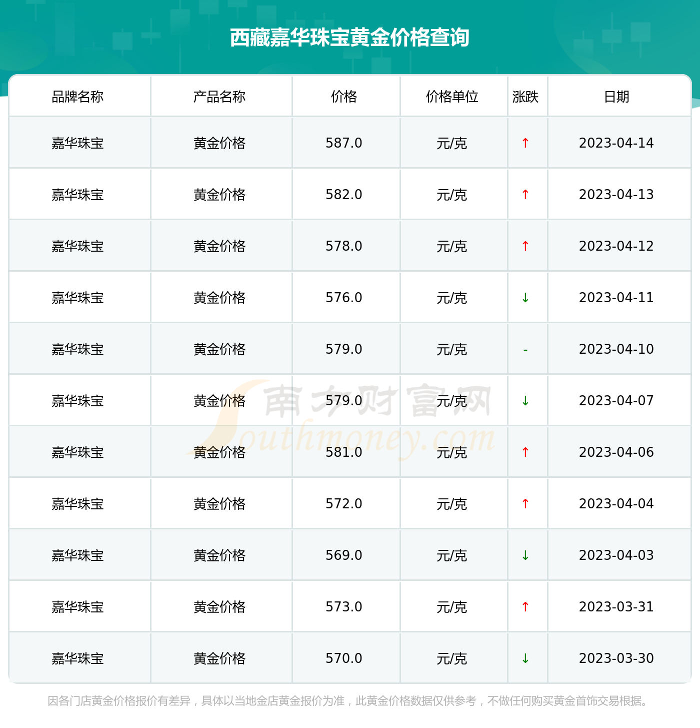Select the price 578.0
This screenshot has height=728, width=700.
click(344, 246)
